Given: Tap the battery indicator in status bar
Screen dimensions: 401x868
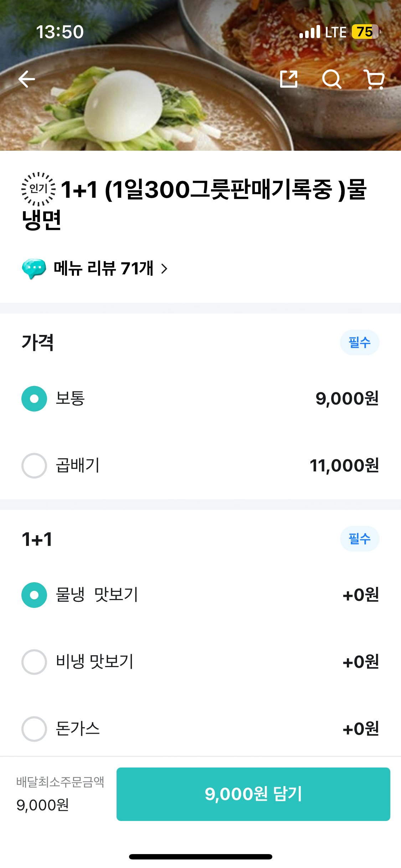Looking at the screenshot, I should point(365,32).
